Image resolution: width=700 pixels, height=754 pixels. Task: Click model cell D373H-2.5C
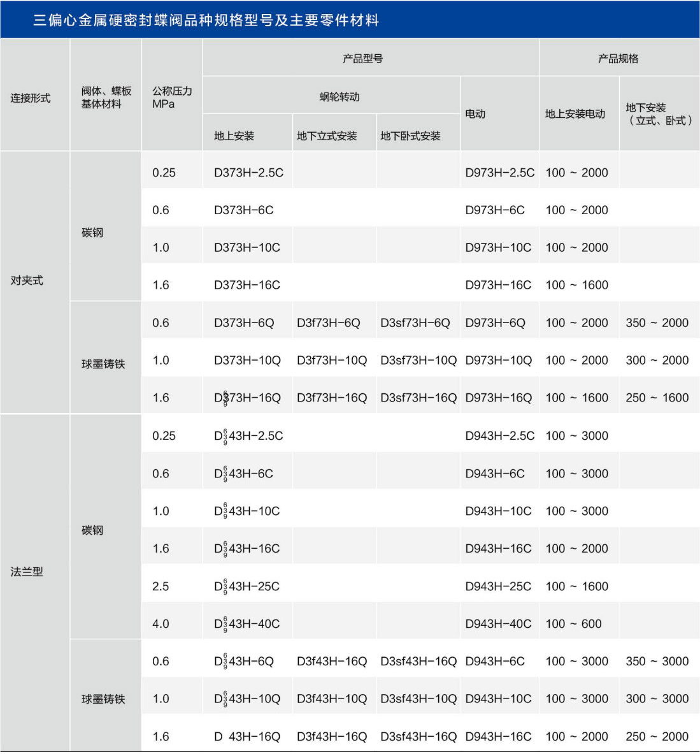(248, 173)
